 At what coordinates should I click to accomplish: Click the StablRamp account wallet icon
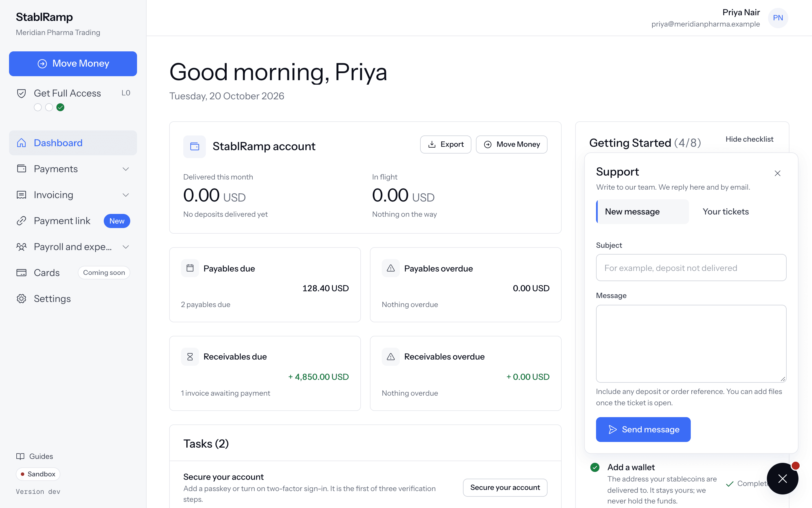coord(195,146)
